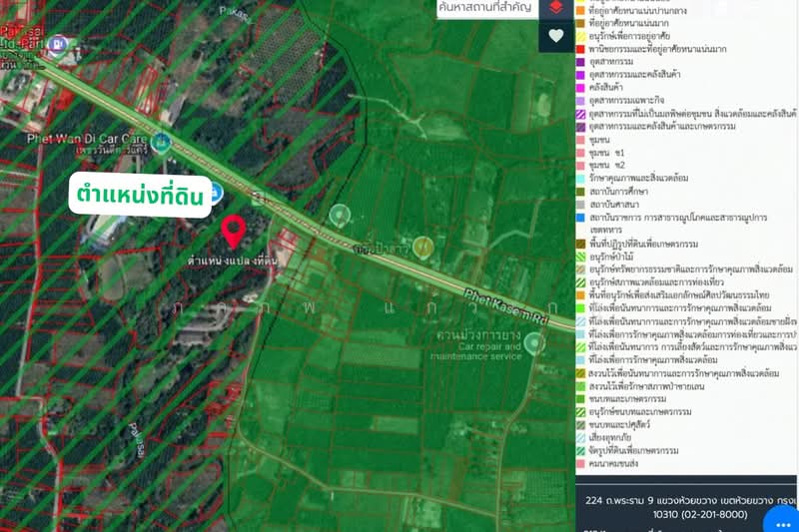This screenshot has width=799, height=532.
Task: Focus the ค้นหาสถานที่สำคัญ search field
Action: (x=487, y=8)
